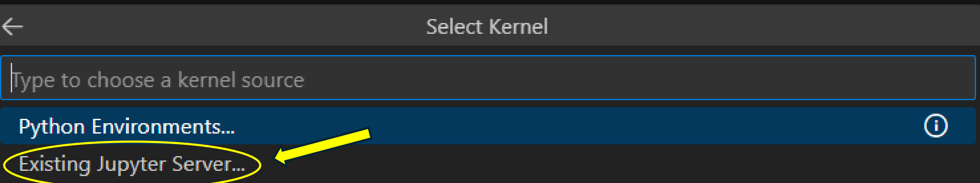Activate the Python Environments entry
The width and height of the screenshot is (980, 183).
click(x=488, y=126)
